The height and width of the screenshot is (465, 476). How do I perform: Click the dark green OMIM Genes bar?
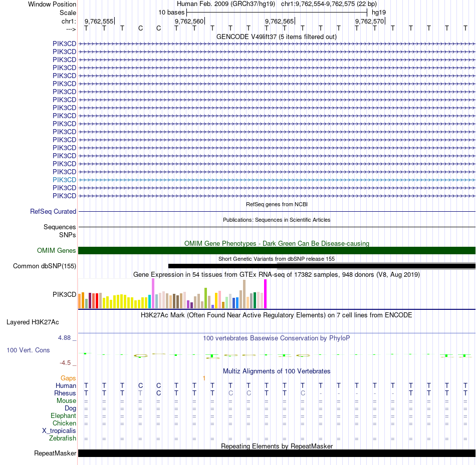point(277,251)
